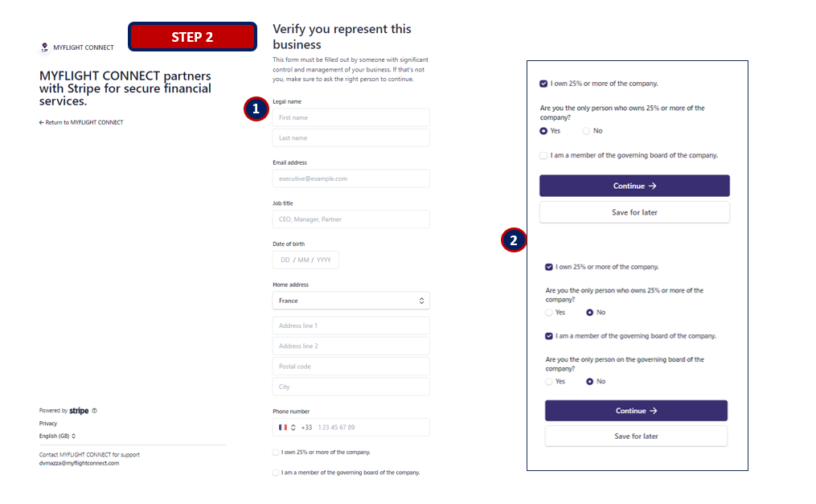
Task: Click the red numbered circle 2 marker
Action: point(513,240)
